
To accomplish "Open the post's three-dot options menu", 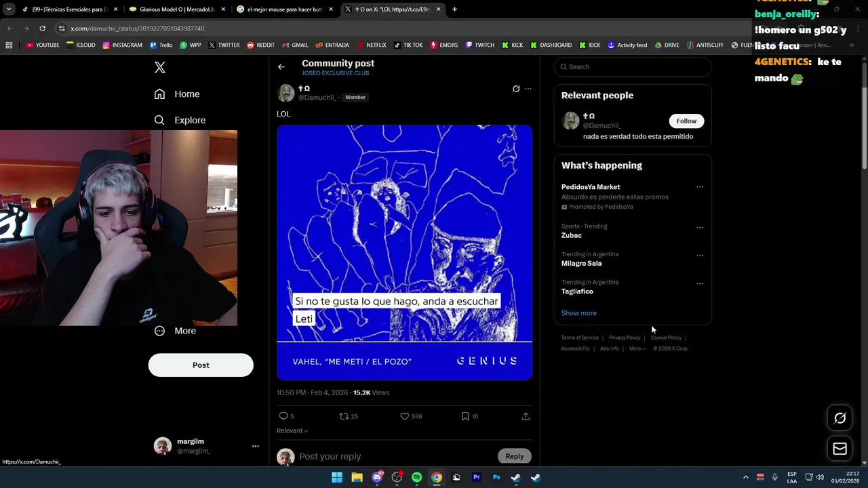I will 528,89.
